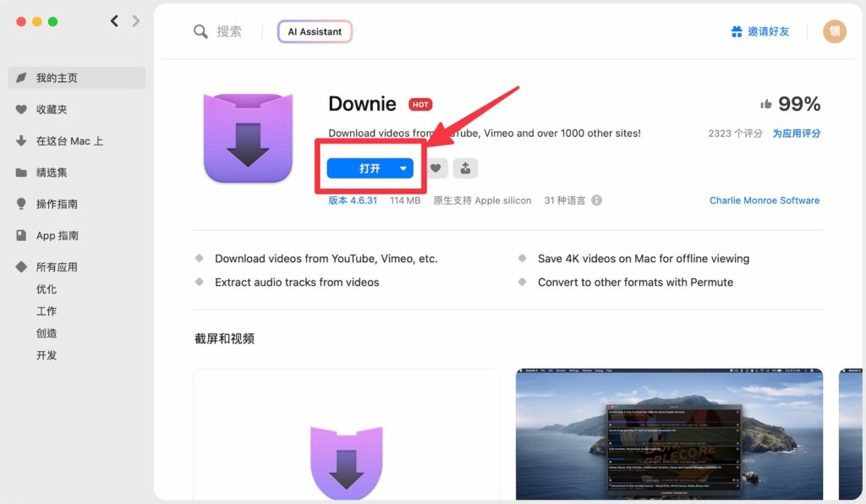866x504 pixels.
Task: Focus the 搜索 search field
Action: tap(229, 31)
